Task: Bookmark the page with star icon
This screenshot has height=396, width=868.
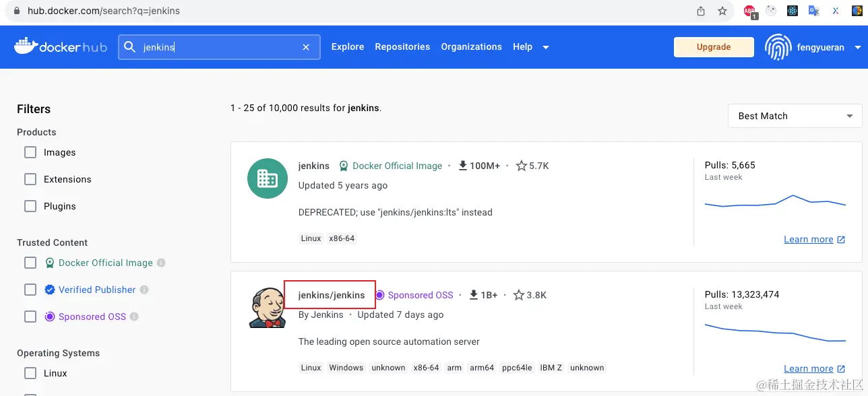Action: pos(722,11)
